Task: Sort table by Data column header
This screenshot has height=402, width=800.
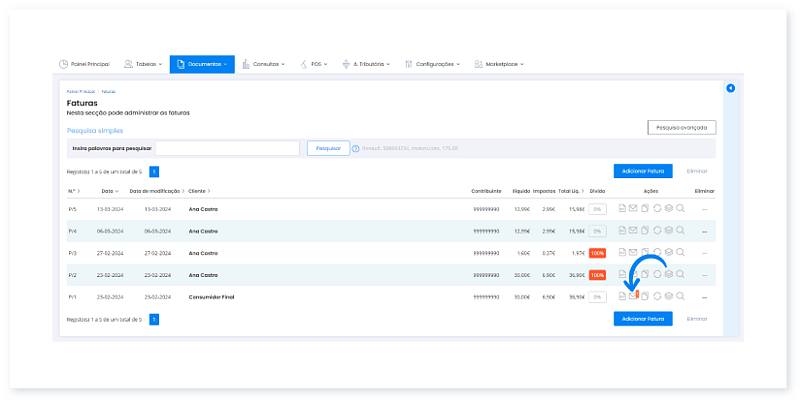Action: pos(108,190)
